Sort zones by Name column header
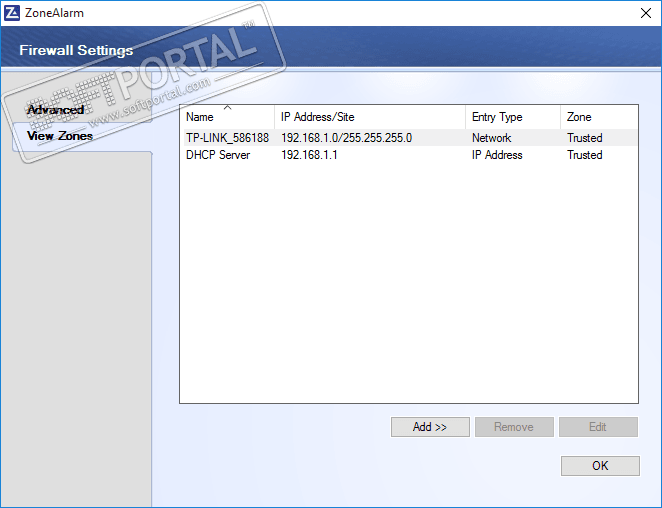The image size is (662, 508). [x=227, y=117]
